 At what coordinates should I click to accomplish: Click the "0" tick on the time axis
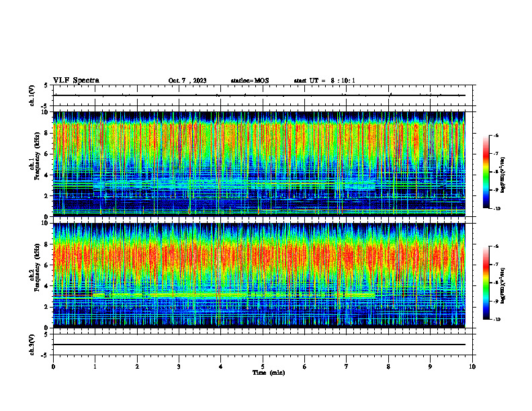click(53, 367)
